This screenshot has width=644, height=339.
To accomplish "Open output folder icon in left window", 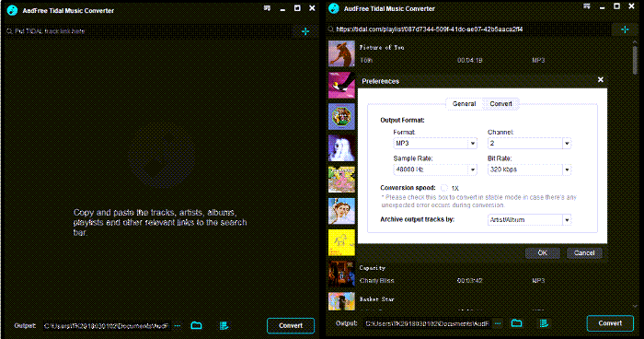I will (196, 325).
